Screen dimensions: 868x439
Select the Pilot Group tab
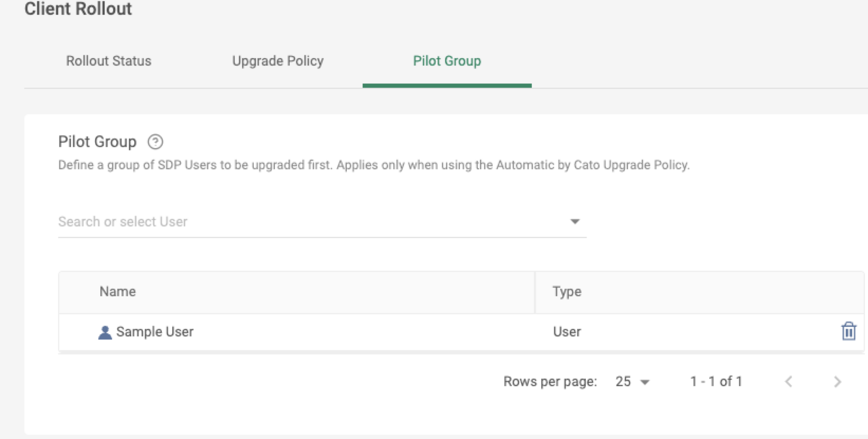click(447, 61)
